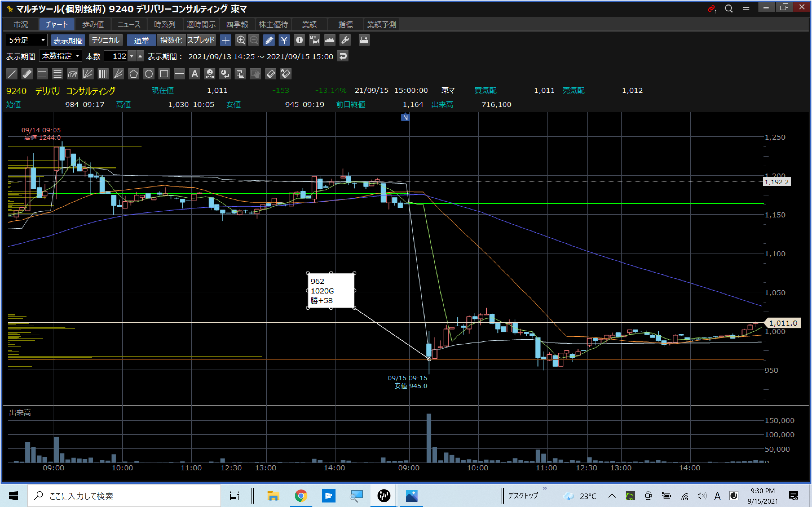Select the trend line drawing tool
The height and width of the screenshot is (507, 812).
click(x=12, y=74)
